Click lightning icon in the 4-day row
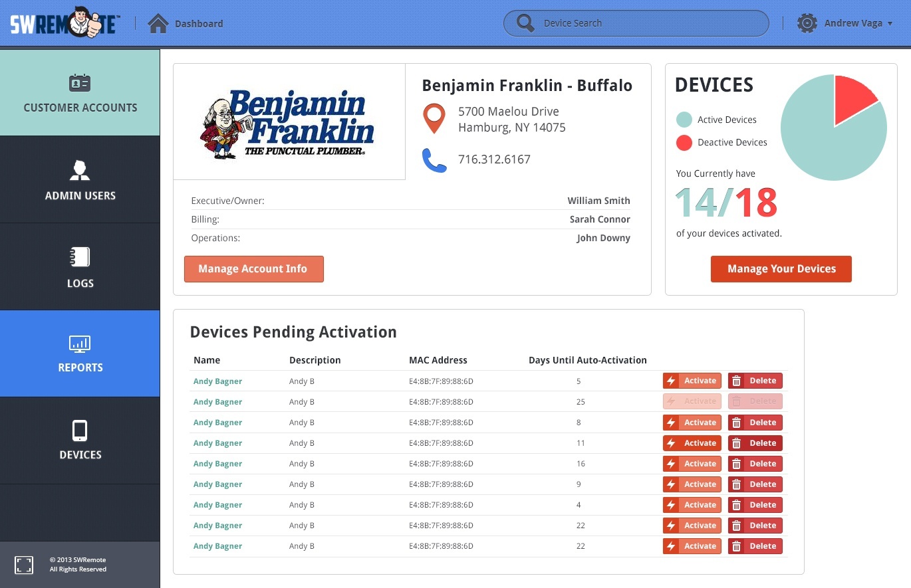 (671, 505)
